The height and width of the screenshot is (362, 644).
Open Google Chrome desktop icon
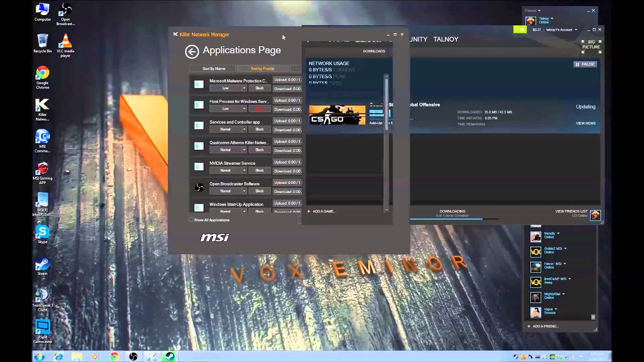43,78
